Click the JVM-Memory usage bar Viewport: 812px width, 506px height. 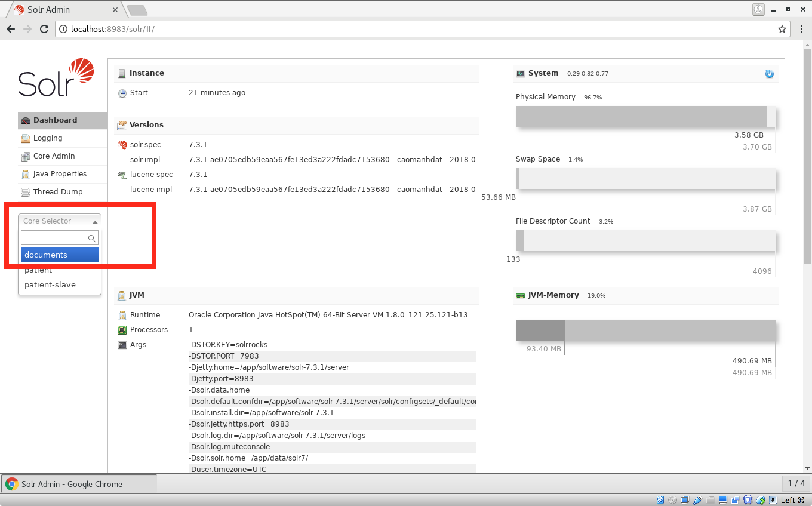point(645,330)
